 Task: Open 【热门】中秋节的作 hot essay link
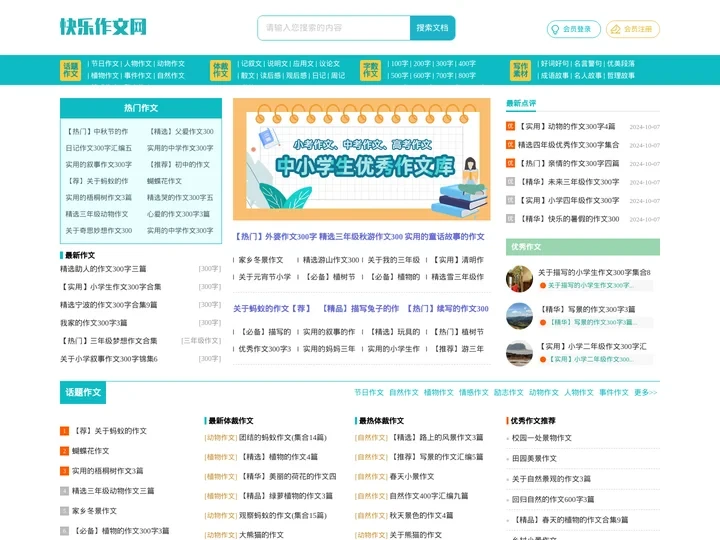(x=97, y=131)
